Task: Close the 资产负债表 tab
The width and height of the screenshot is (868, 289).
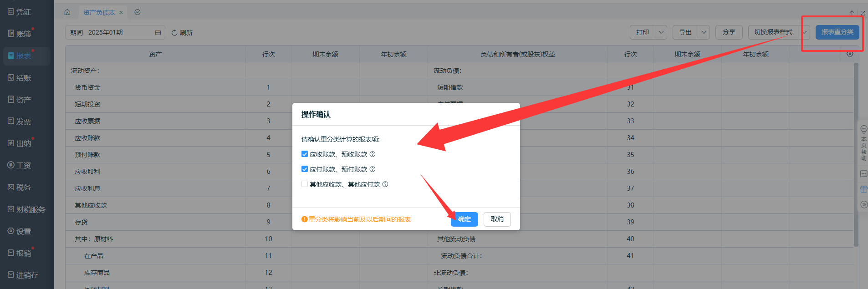Action: pos(121,13)
